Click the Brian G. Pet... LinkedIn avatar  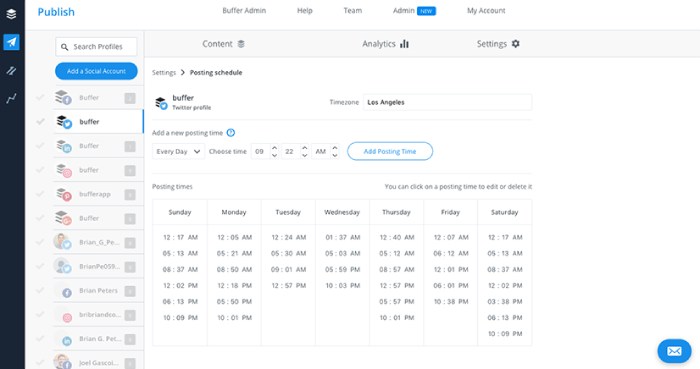click(x=67, y=341)
